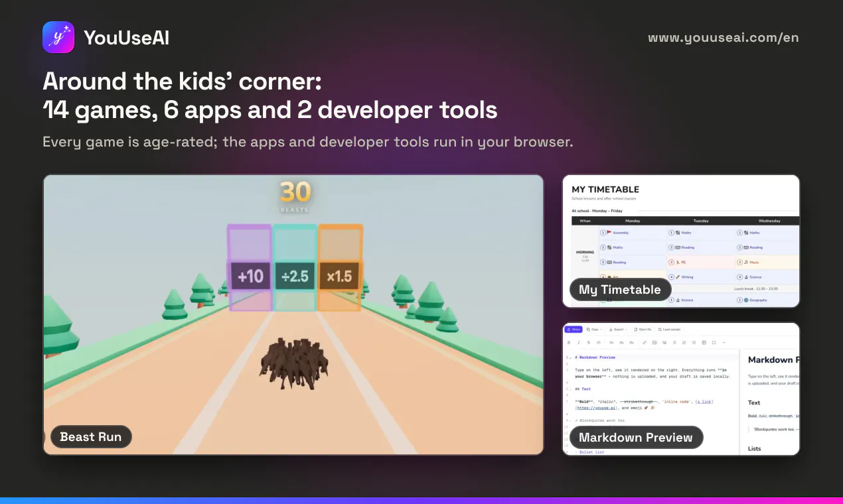The image size is (843, 504).
Task: Click the bullet list icon in Markdown toolbar
Action: click(x=674, y=342)
